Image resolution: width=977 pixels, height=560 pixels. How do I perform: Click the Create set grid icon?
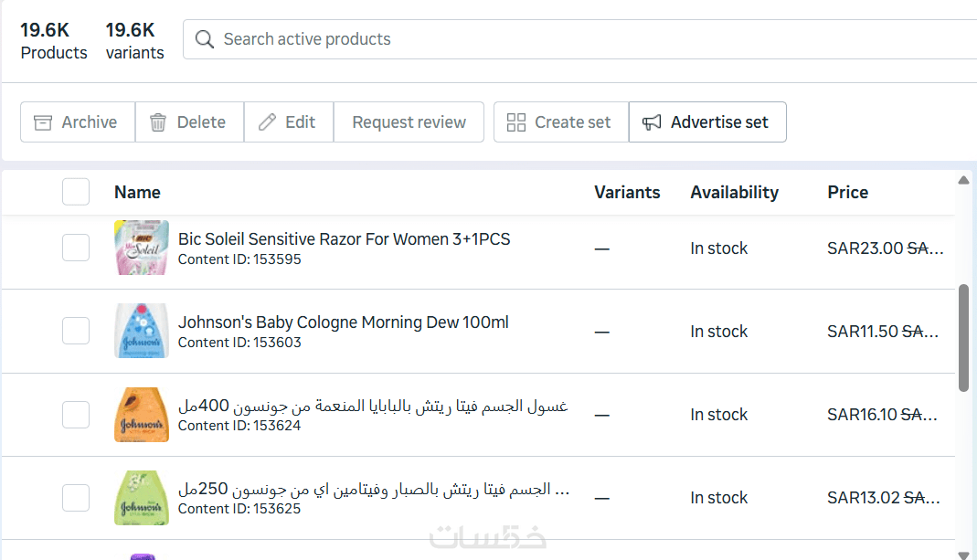[x=516, y=122]
